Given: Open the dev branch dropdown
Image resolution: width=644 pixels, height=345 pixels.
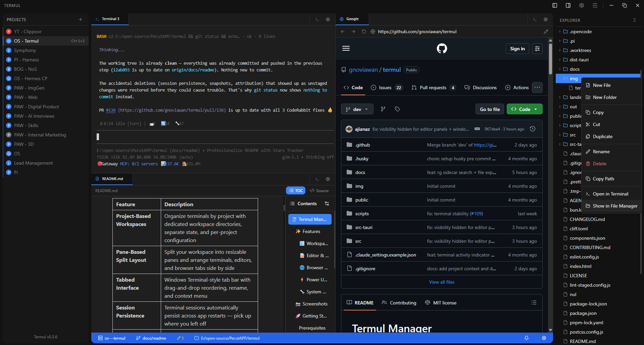Looking at the screenshot, I should (357, 109).
